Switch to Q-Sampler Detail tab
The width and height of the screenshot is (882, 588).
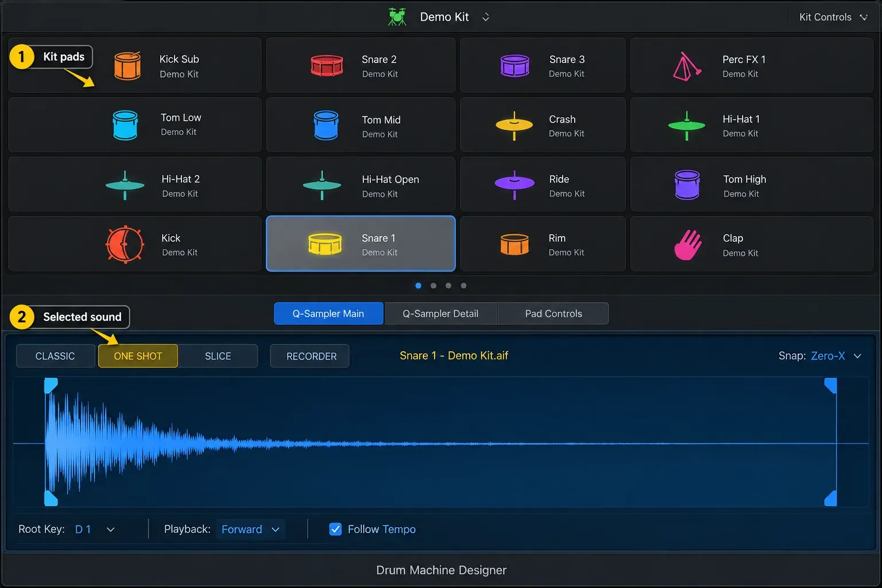440,314
